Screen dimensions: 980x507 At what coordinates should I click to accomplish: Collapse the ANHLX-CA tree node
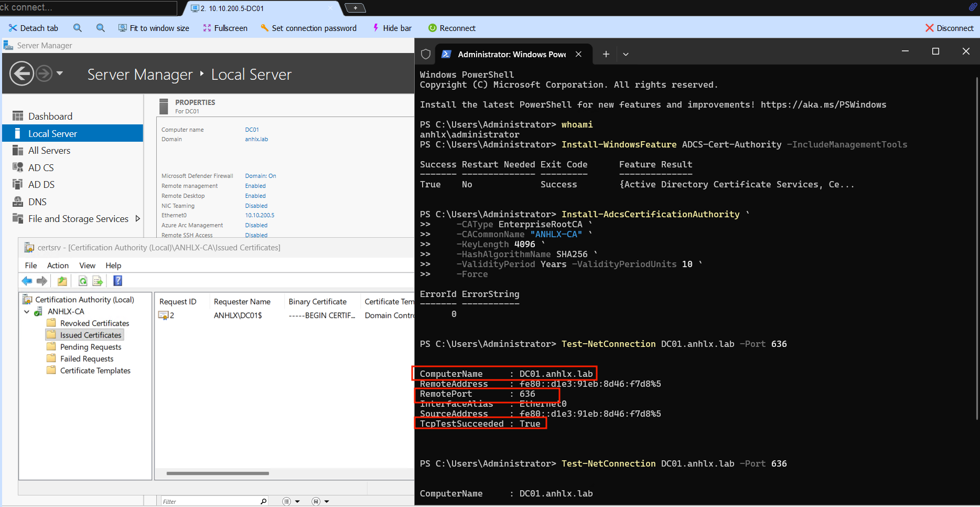(x=27, y=312)
